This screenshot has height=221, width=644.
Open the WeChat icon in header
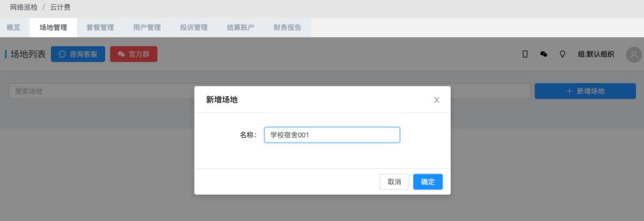544,54
